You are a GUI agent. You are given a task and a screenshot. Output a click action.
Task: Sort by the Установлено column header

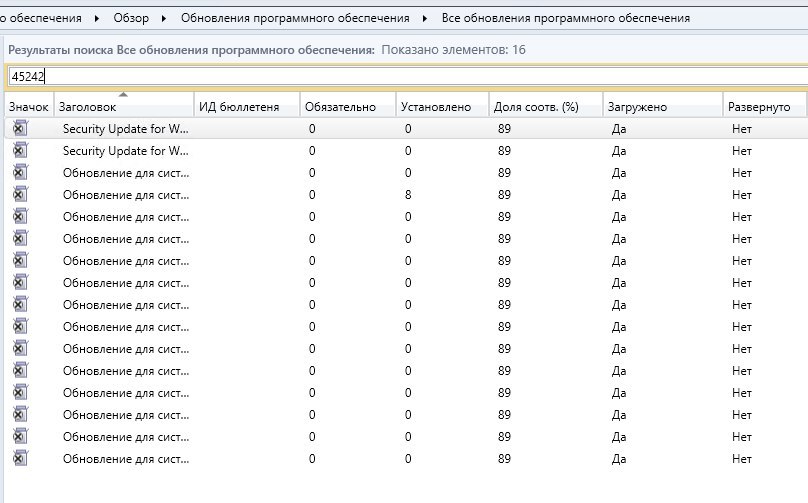[442, 107]
